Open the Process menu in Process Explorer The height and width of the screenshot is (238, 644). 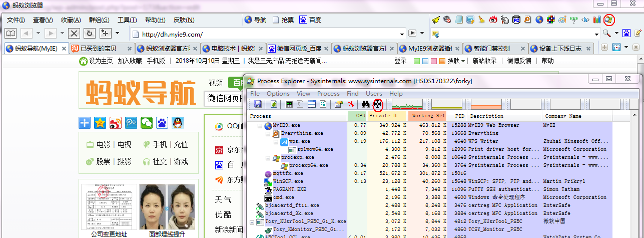pos(328,94)
